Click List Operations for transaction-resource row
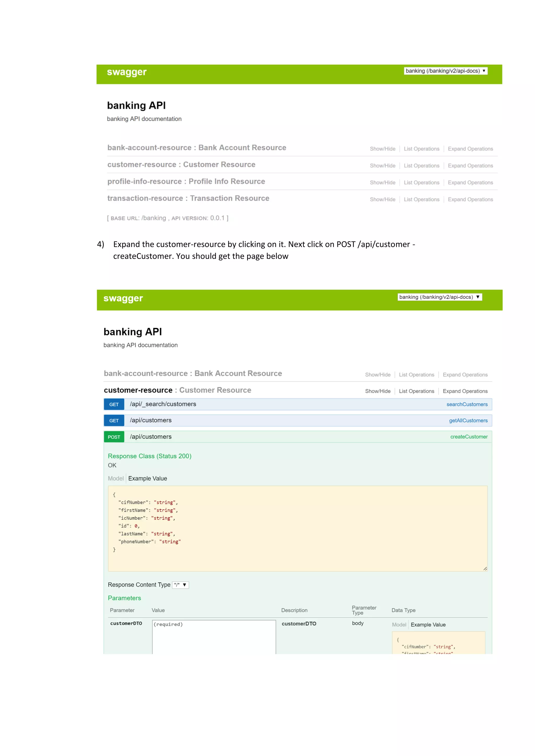Image resolution: width=535 pixels, height=756 pixels. coord(421,199)
